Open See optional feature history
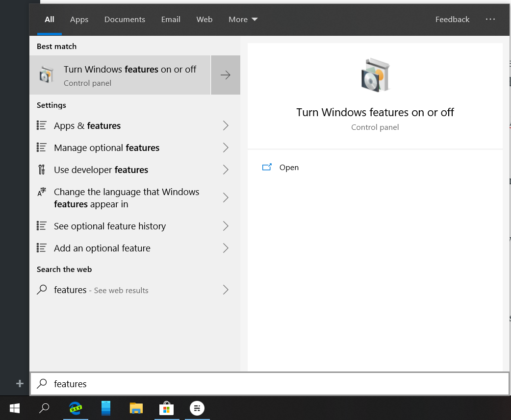511x420 pixels. coord(109,226)
